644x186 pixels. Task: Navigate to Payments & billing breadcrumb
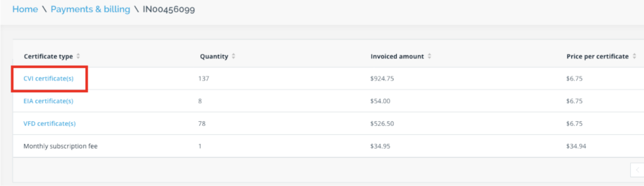[90, 9]
